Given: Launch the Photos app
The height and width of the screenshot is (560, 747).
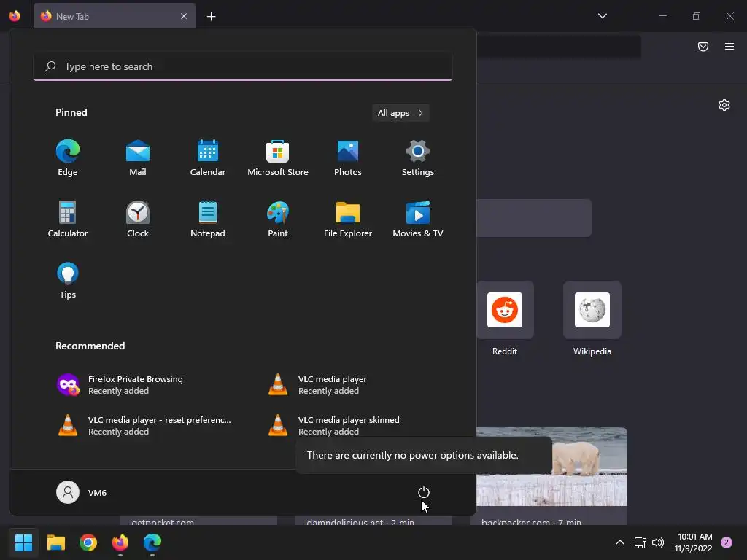Looking at the screenshot, I should click(x=348, y=158).
